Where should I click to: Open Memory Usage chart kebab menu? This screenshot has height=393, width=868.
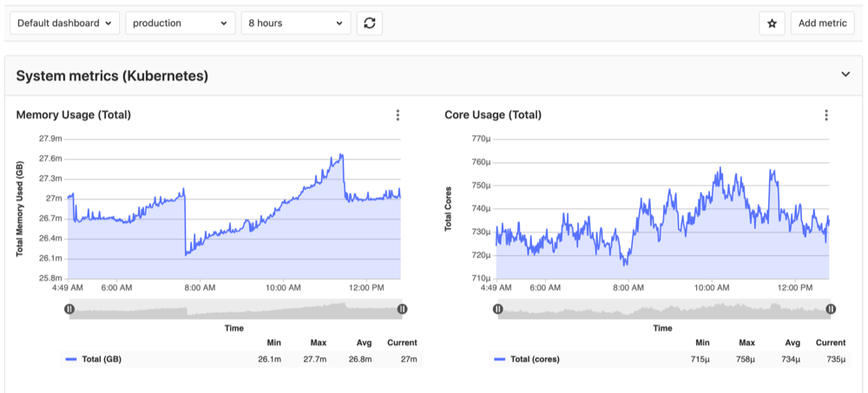pyautogui.click(x=398, y=115)
